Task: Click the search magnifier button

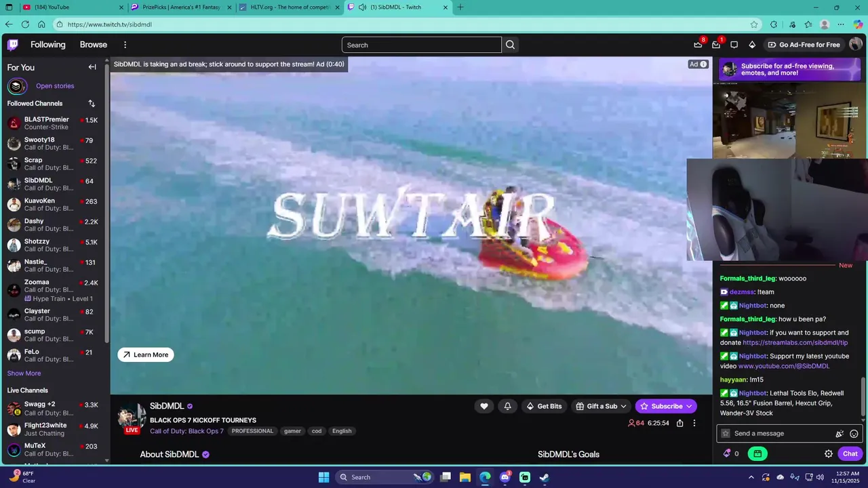Action: click(x=511, y=45)
